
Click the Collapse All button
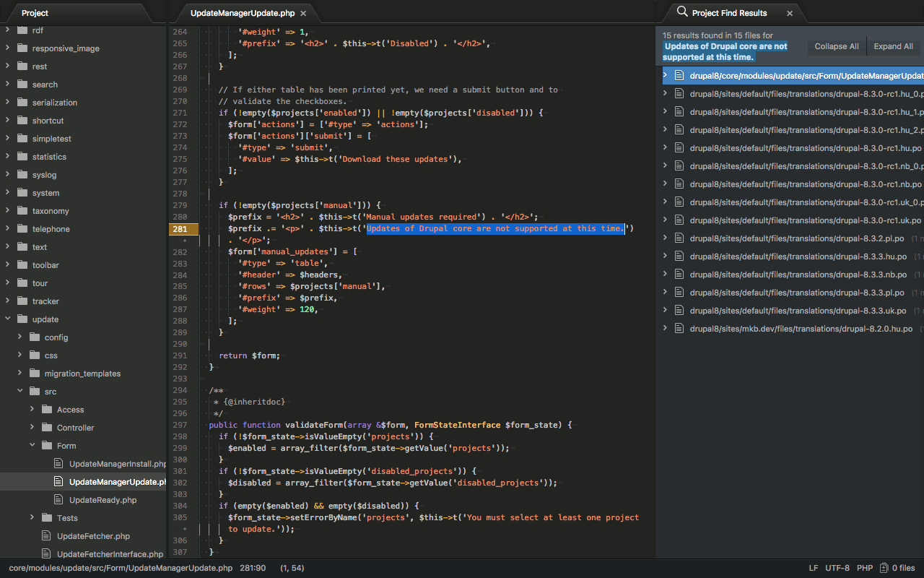tap(837, 46)
